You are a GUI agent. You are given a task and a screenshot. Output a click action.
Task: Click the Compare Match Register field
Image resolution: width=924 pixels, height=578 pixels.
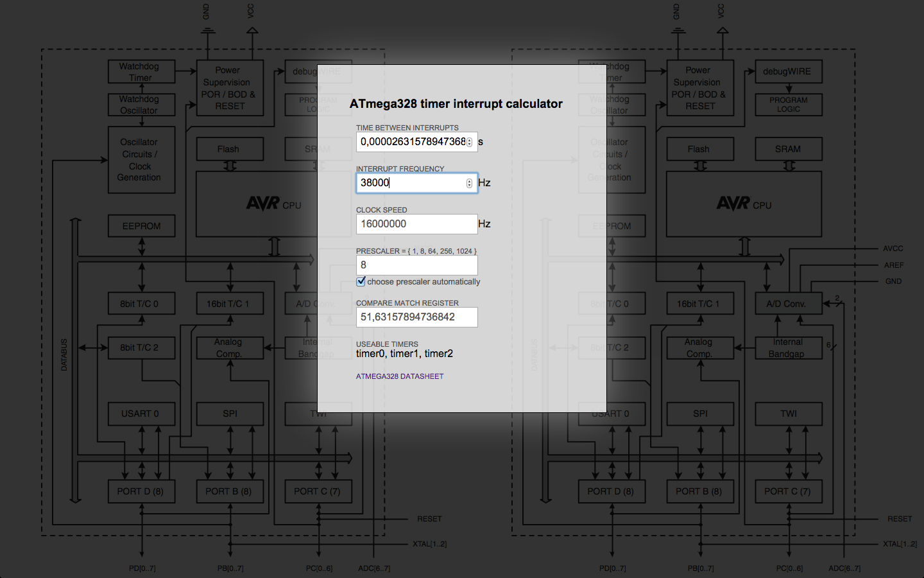tap(416, 317)
